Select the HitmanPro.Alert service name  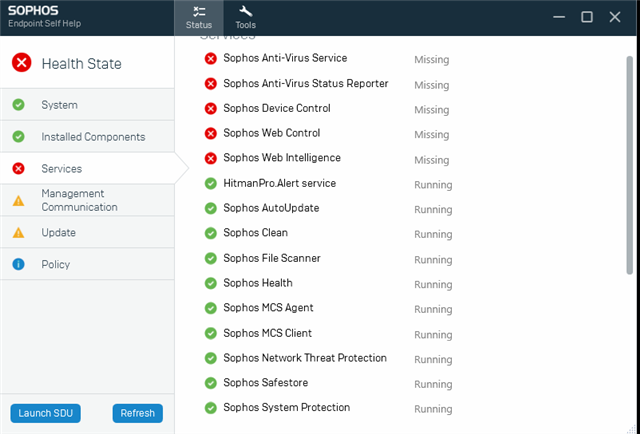280,183
